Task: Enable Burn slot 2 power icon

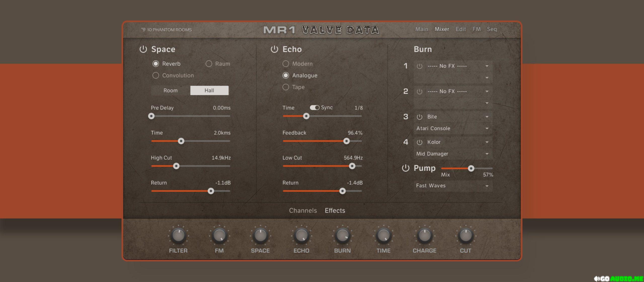Action: point(419,92)
